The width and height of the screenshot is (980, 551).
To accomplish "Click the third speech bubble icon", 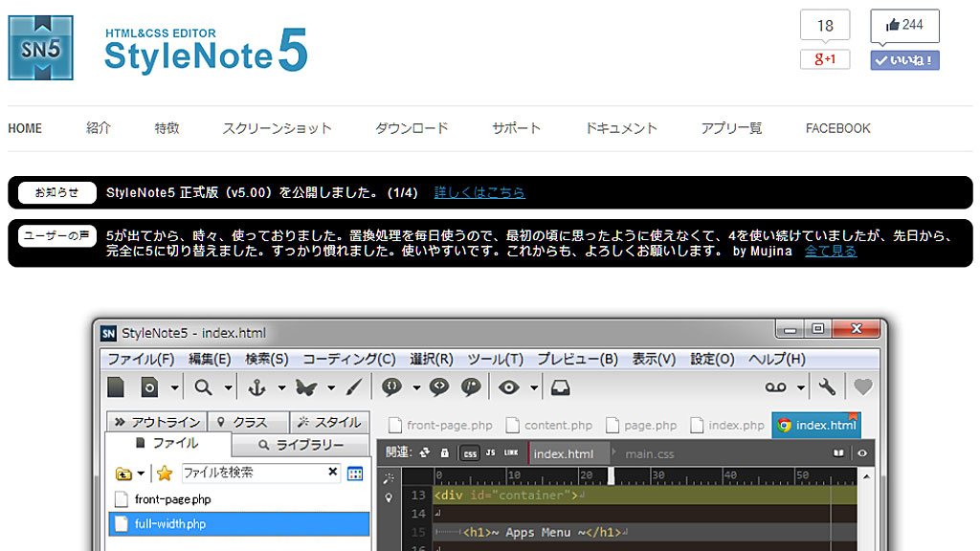I will pyautogui.click(x=471, y=387).
